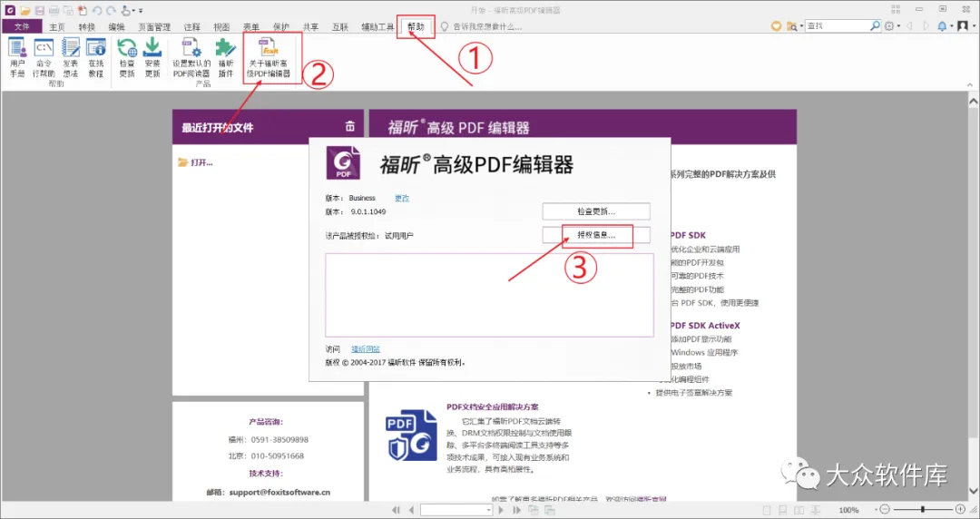Click About Foxit PDF Editor (关于福昕高级PDF编辑器) icon
Screen dimensions: 980x519
pyautogui.click(x=269, y=57)
